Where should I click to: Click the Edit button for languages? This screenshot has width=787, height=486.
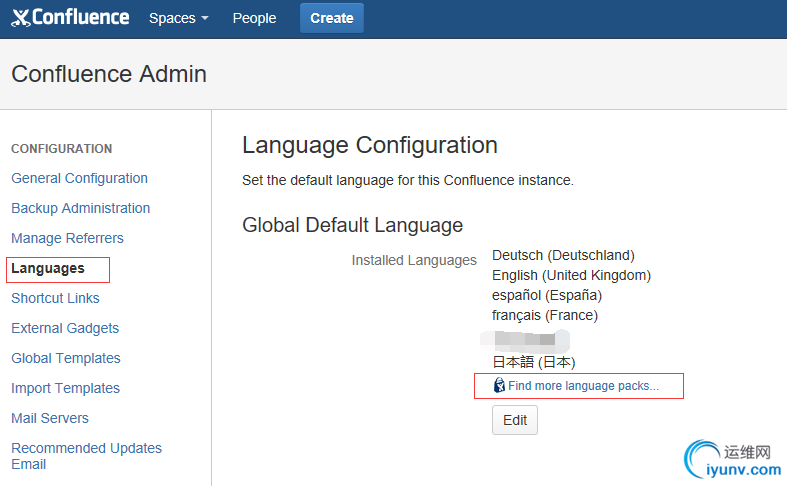[515, 420]
